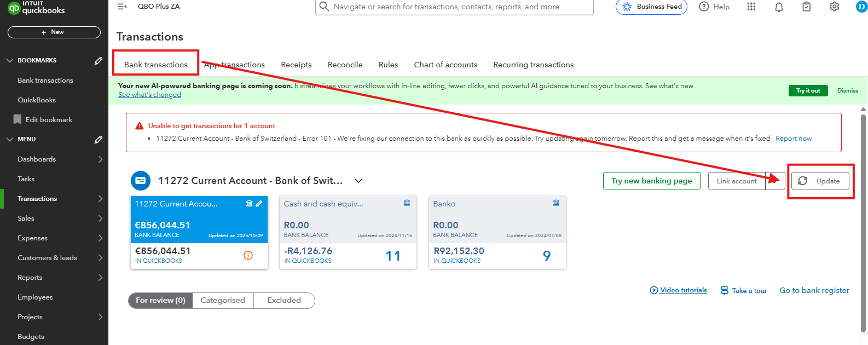This screenshot has height=345, width=868.
Task: Open the clipboard tasks icon in header
Action: pyautogui.click(x=807, y=7)
